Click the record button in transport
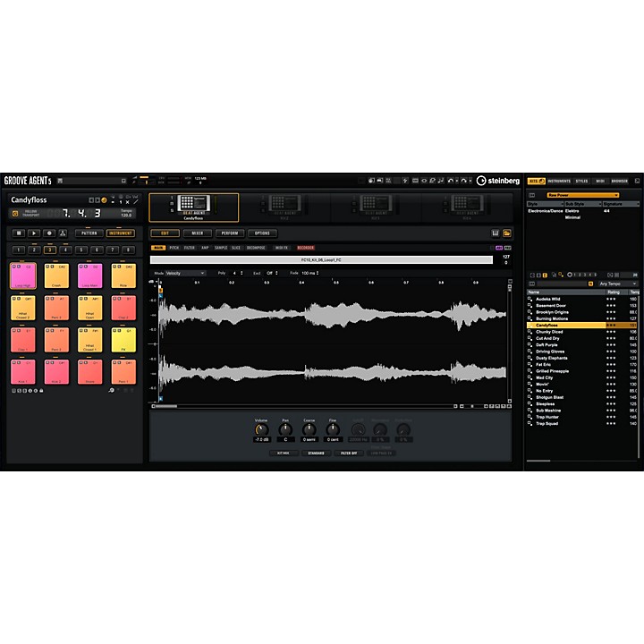This screenshot has height=644, width=644. 49,233
